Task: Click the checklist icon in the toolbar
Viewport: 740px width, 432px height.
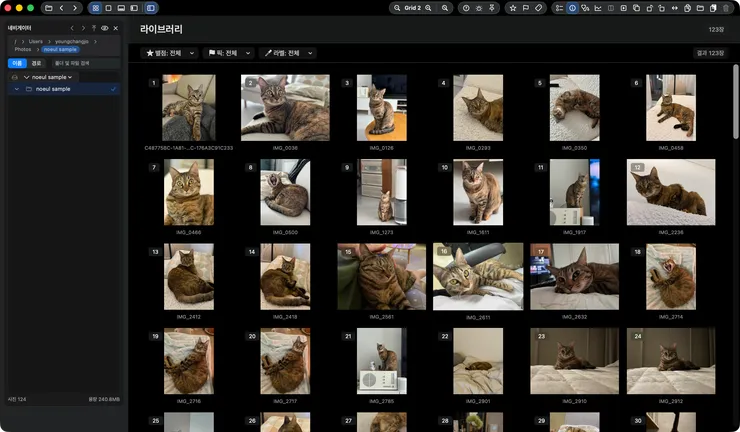Action: coord(559,8)
